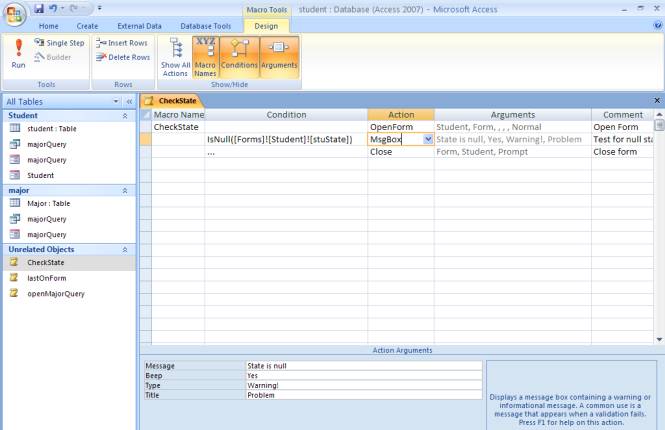665x430 pixels.
Task: Open the All Tables navigation dropdown
Action: point(116,101)
